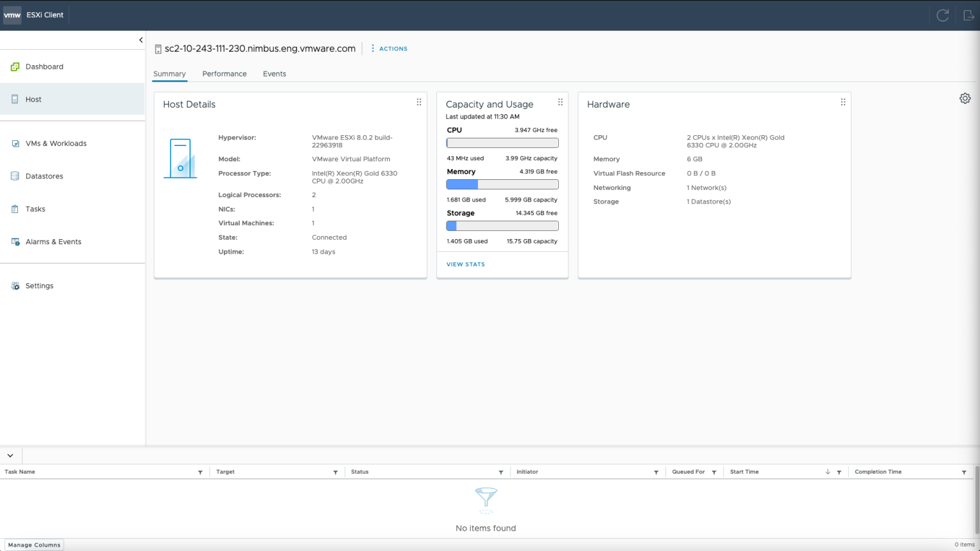Refresh the ESXi client page

pyautogui.click(x=942, y=15)
